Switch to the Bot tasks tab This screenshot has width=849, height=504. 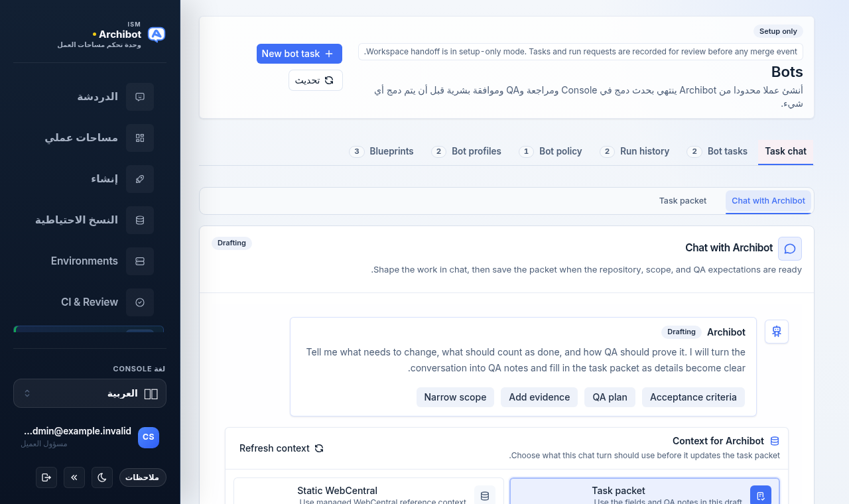[717, 151]
